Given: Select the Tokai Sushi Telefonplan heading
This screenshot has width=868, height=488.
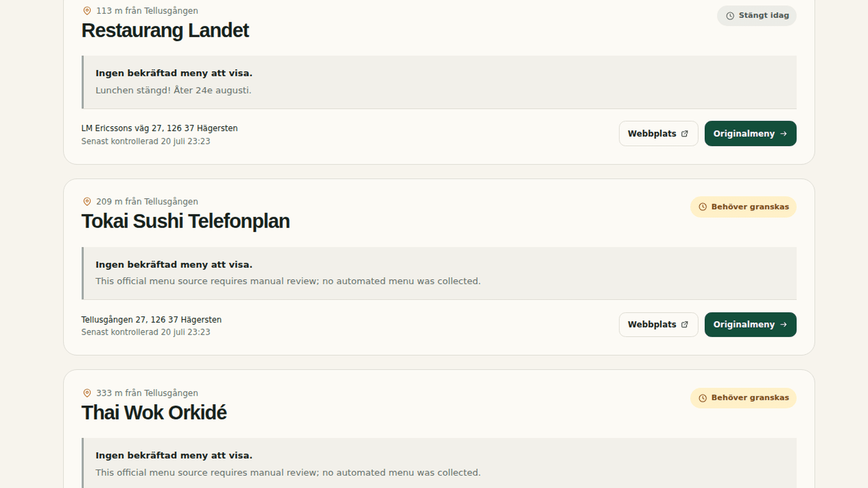Looking at the screenshot, I should [x=185, y=221].
